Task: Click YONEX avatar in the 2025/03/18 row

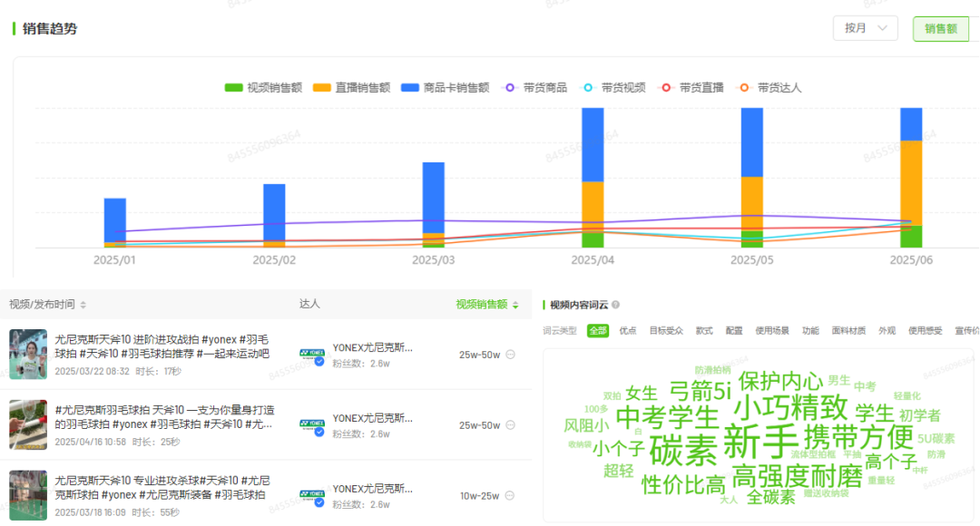Action: (x=312, y=497)
